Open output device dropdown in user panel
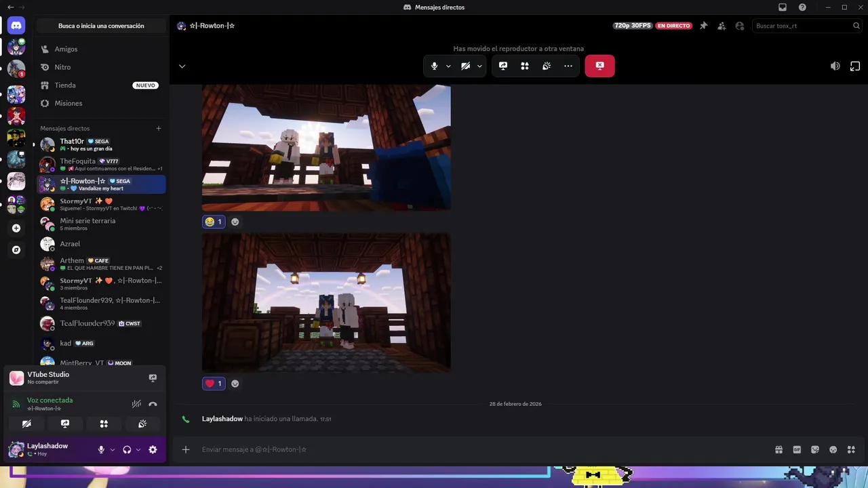The height and width of the screenshot is (488, 868). (138, 450)
